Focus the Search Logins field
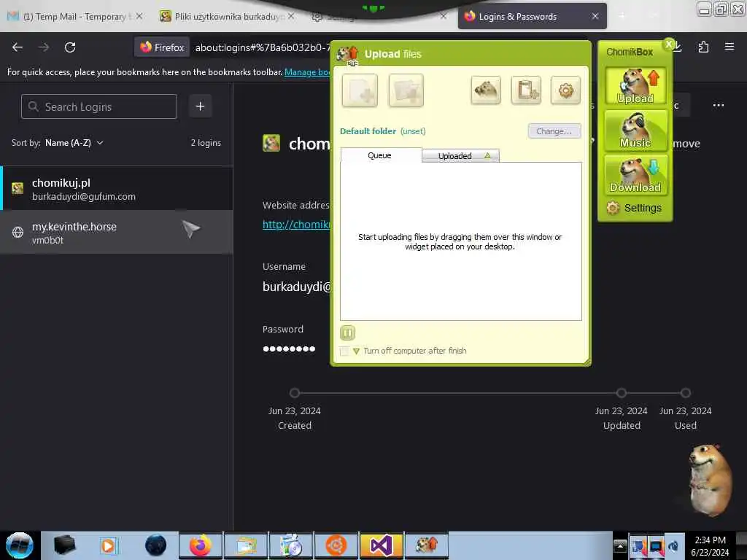Image resolution: width=747 pixels, height=560 pixels. [99, 106]
